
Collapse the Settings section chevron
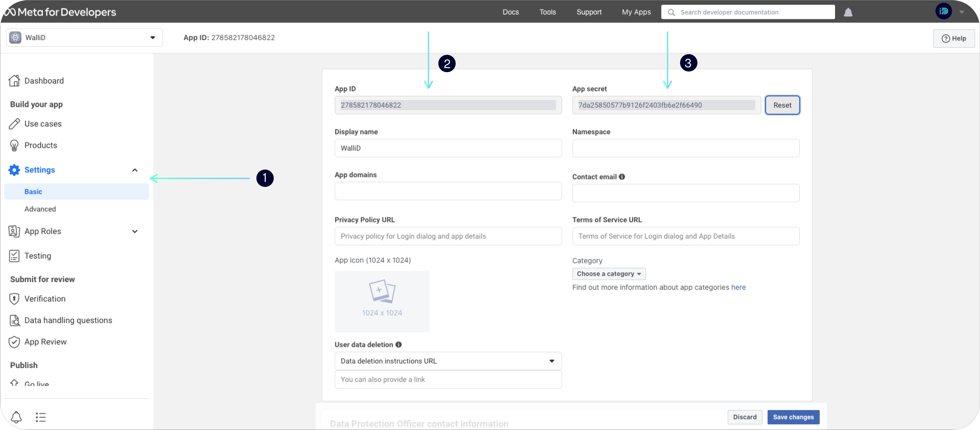(x=135, y=170)
